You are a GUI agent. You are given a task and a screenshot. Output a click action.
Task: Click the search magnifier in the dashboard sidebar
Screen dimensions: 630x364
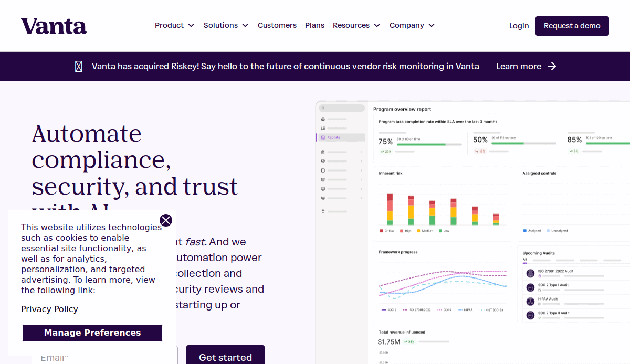point(323,108)
